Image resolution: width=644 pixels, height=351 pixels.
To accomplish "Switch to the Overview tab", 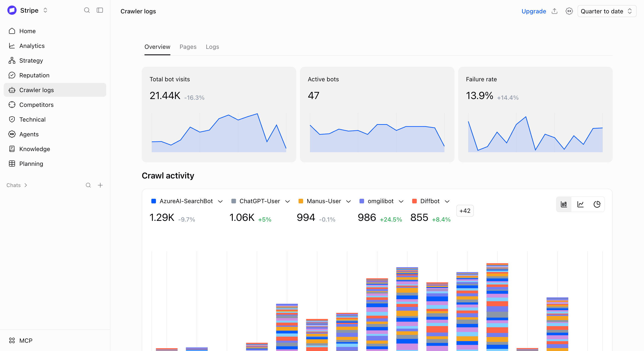I will (x=157, y=47).
